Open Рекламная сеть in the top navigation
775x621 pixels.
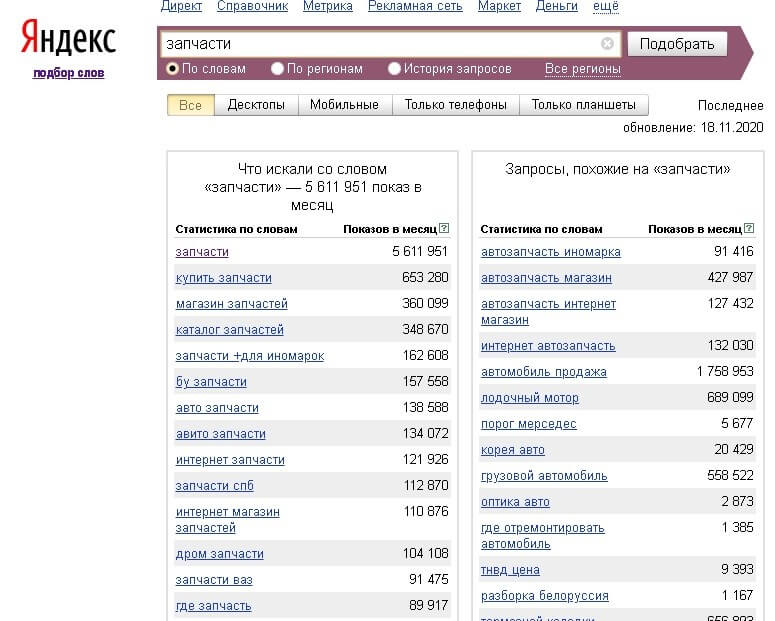click(415, 6)
